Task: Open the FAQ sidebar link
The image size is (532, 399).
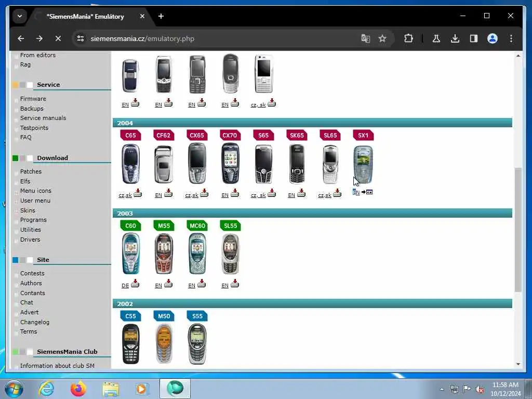Action: (x=26, y=137)
